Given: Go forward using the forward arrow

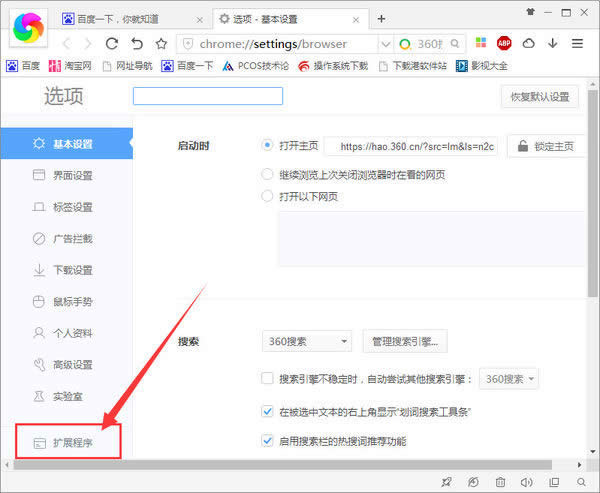Looking at the screenshot, I should [88, 44].
